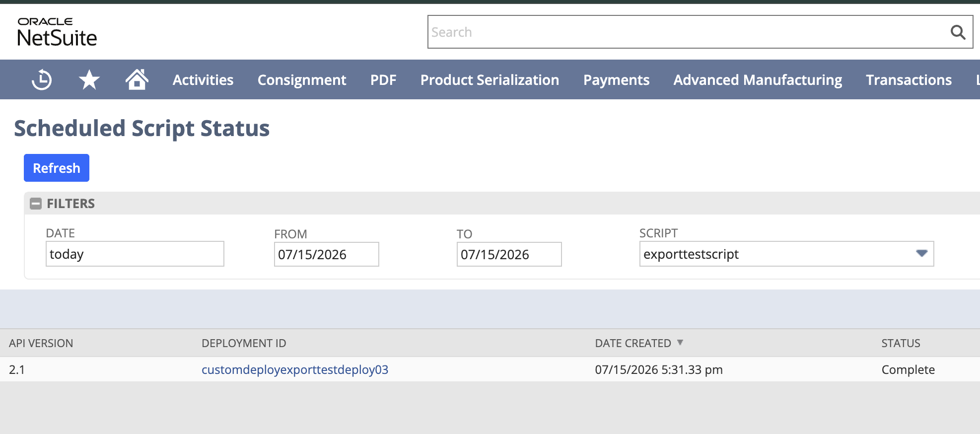Click the Oracle NetSuite logo
Image resolution: width=980 pixels, height=434 pixels.
point(57,32)
